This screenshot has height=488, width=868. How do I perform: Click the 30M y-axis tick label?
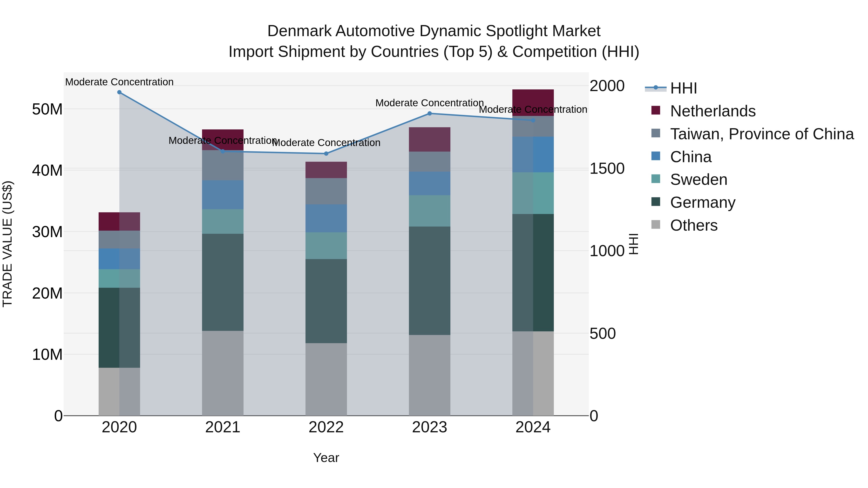47,232
